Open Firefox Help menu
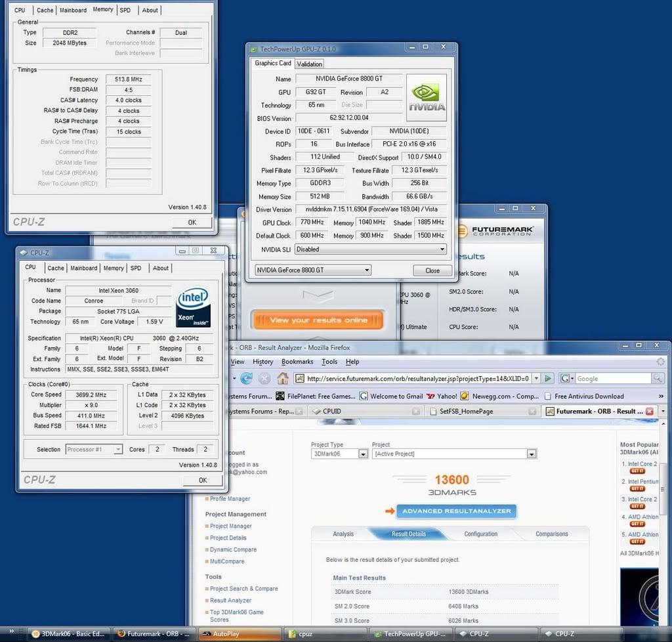This screenshot has height=642, width=672. (352, 362)
